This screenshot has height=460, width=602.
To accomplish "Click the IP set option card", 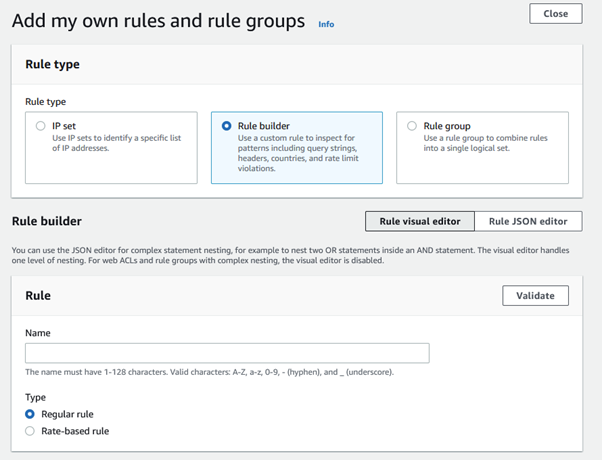I will (111, 148).
